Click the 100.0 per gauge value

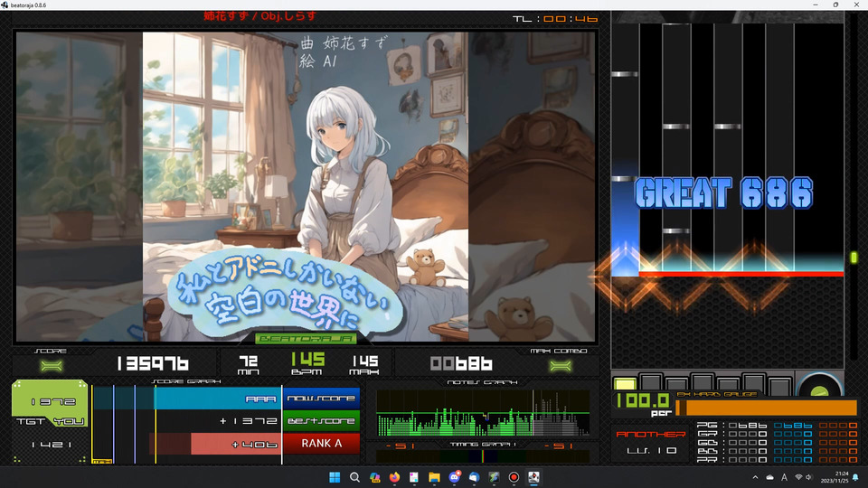click(643, 400)
